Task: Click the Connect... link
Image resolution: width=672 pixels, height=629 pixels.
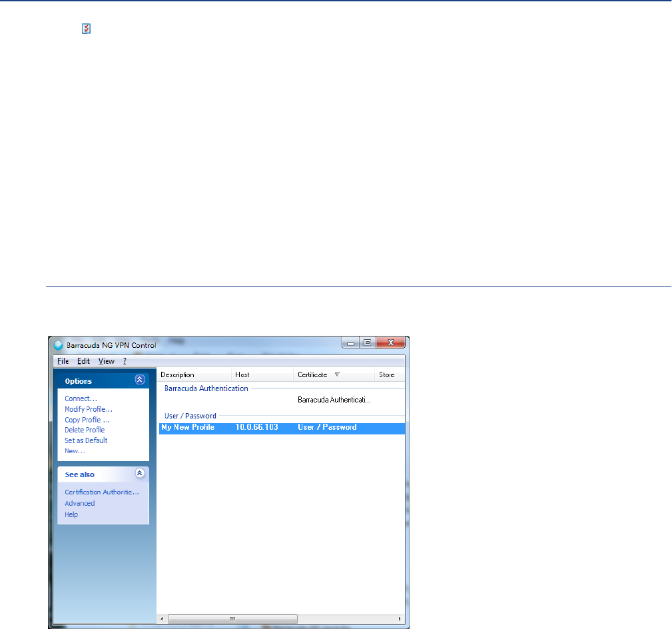Action: [x=81, y=398]
